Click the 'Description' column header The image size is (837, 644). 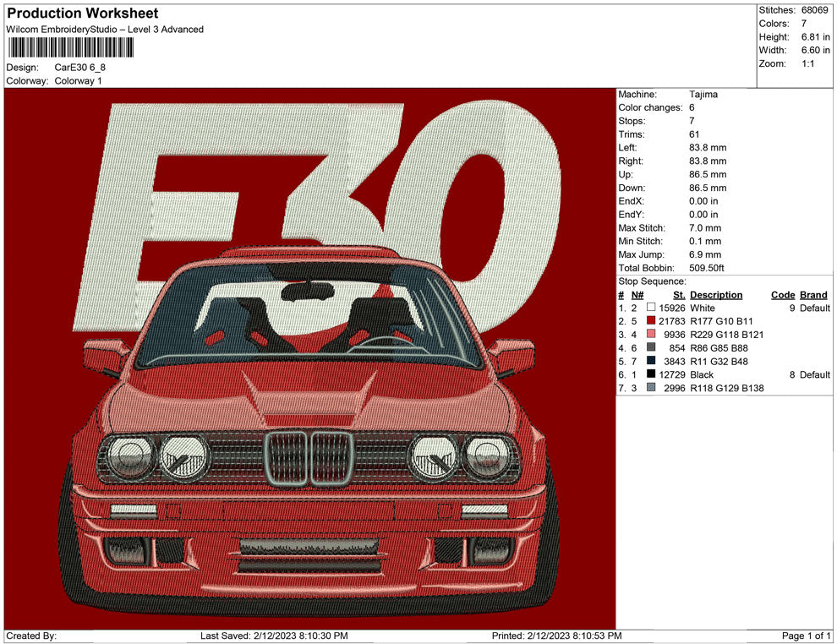point(716,295)
